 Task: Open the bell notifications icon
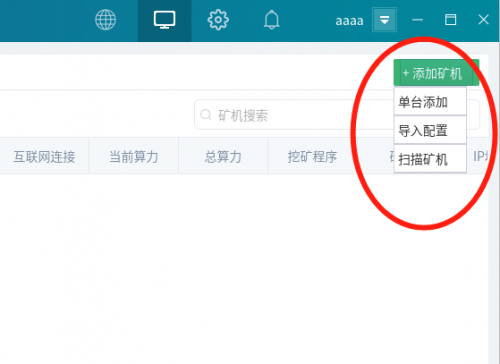pyautogui.click(x=272, y=20)
